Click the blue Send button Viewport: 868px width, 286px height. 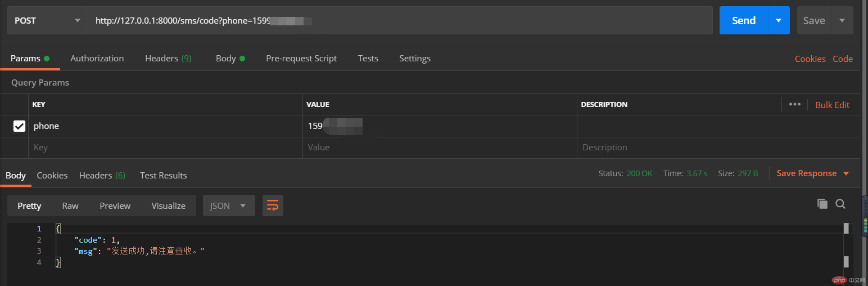point(743,21)
